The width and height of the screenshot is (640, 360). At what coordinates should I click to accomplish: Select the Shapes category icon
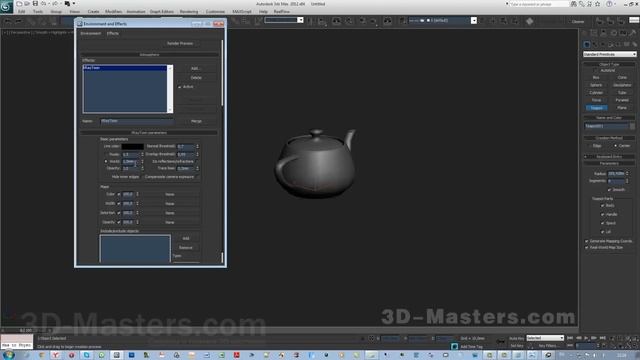[x=595, y=44]
